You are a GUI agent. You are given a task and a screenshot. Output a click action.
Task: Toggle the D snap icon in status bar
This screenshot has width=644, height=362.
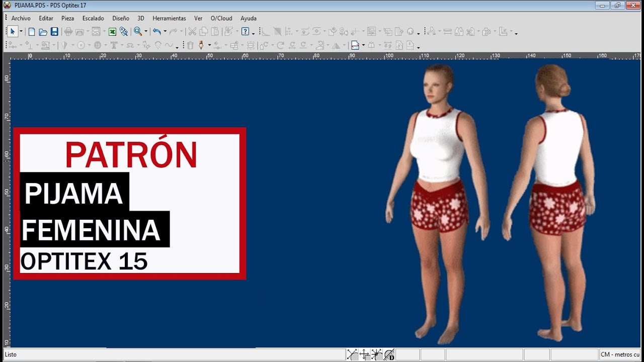coord(389,355)
